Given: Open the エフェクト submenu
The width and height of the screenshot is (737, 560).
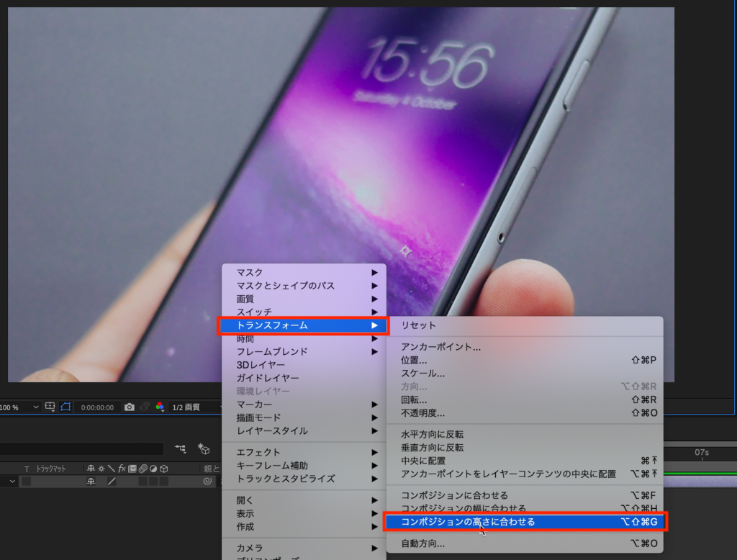Looking at the screenshot, I should click(304, 452).
